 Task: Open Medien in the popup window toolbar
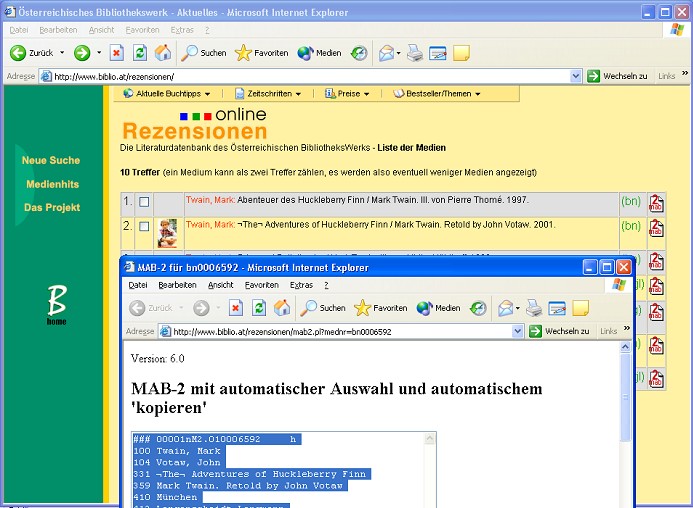(x=438, y=308)
